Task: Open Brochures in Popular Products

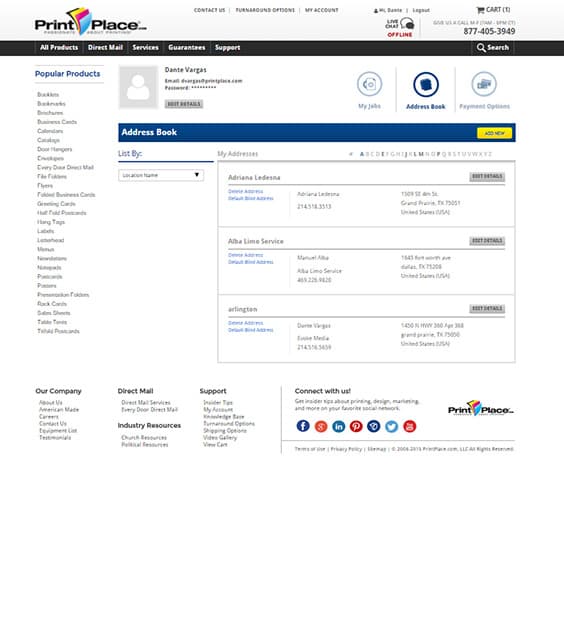Action: (50, 113)
